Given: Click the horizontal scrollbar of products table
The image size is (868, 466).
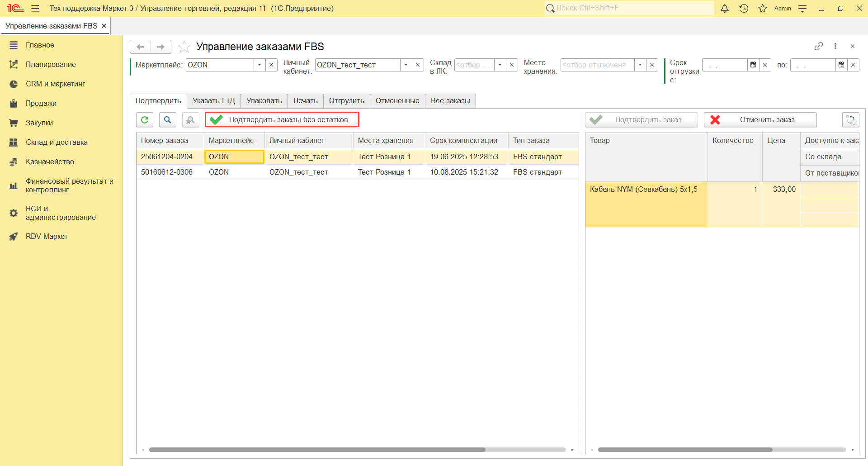Looking at the screenshot, I should click(x=685, y=450).
